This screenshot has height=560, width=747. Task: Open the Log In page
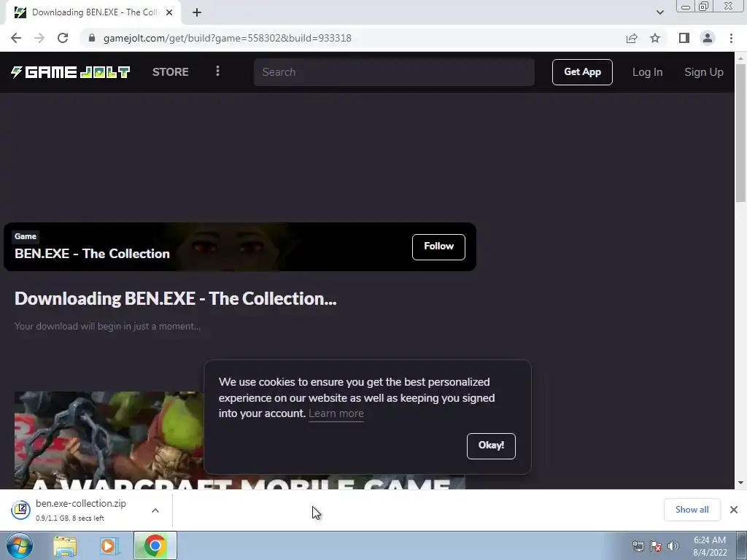pos(647,72)
